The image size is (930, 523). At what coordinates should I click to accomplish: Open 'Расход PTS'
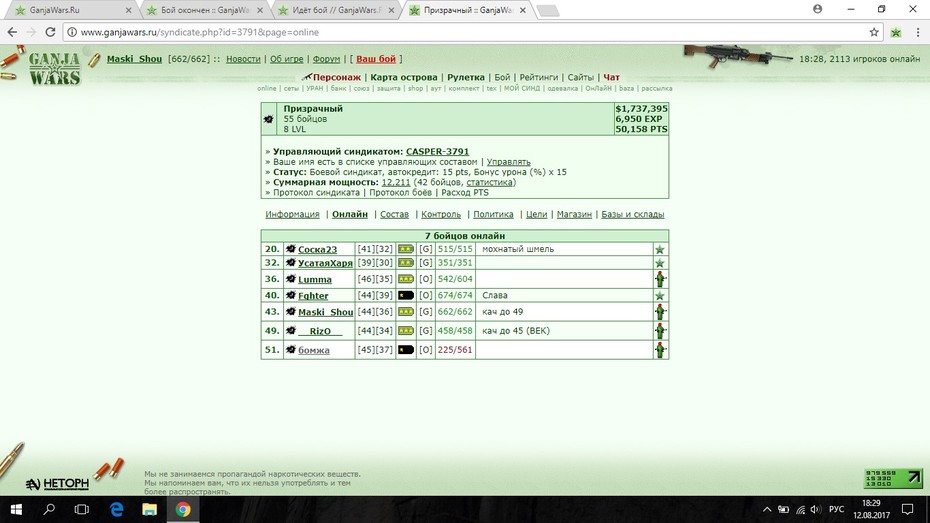click(465, 193)
